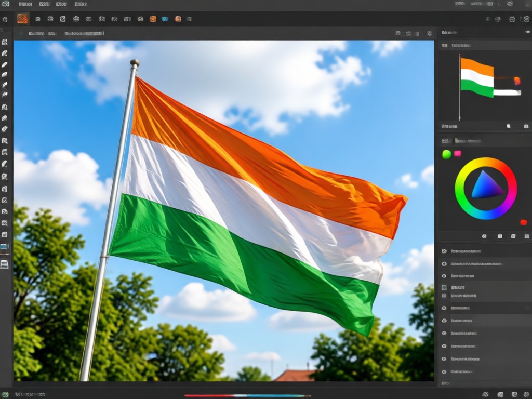The image size is (532, 399).
Task: Click the orange icon just after the cyan one
Action: pos(178,19)
